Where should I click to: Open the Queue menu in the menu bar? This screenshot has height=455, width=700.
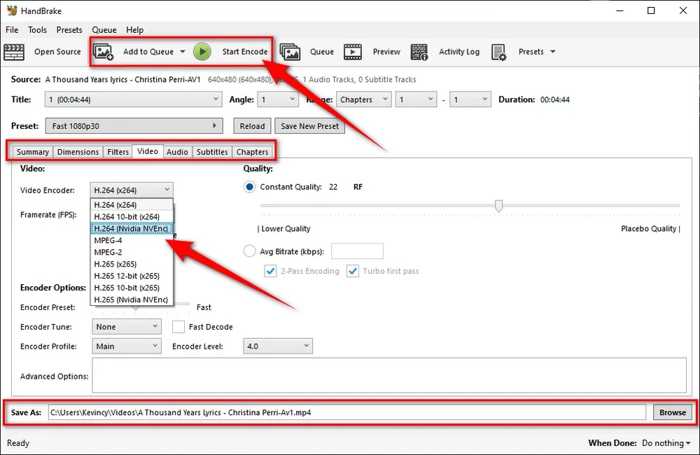click(x=104, y=30)
